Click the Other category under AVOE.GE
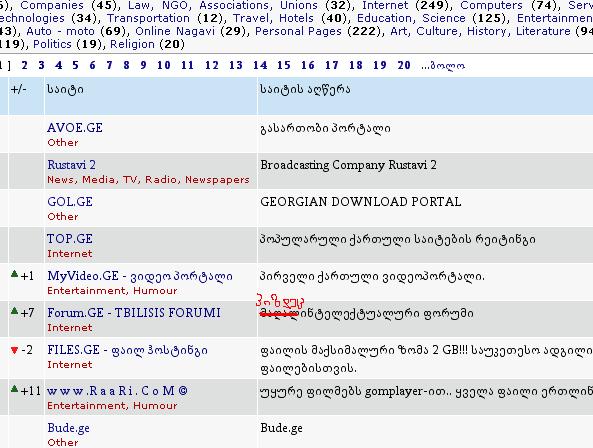 (x=63, y=143)
